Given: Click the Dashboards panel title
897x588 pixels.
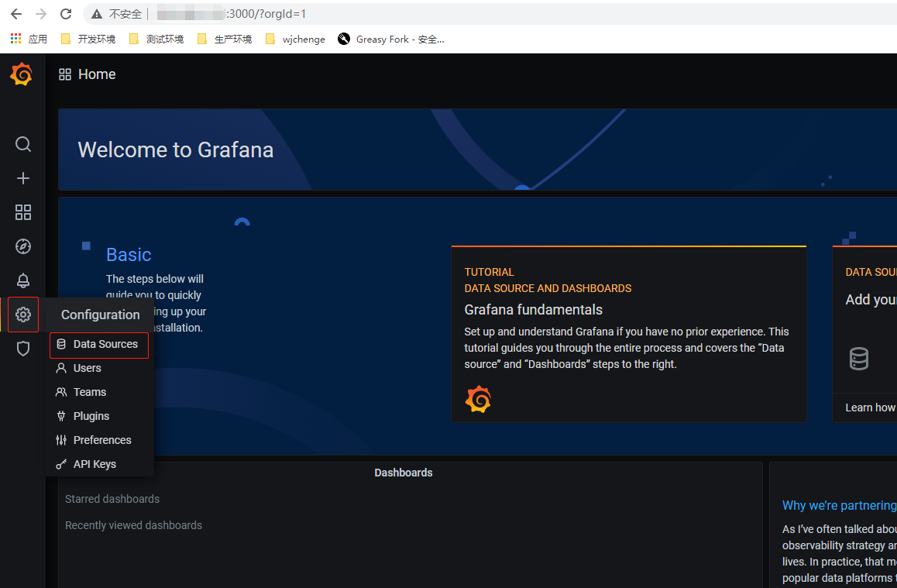Looking at the screenshot, I should [404, 473].
